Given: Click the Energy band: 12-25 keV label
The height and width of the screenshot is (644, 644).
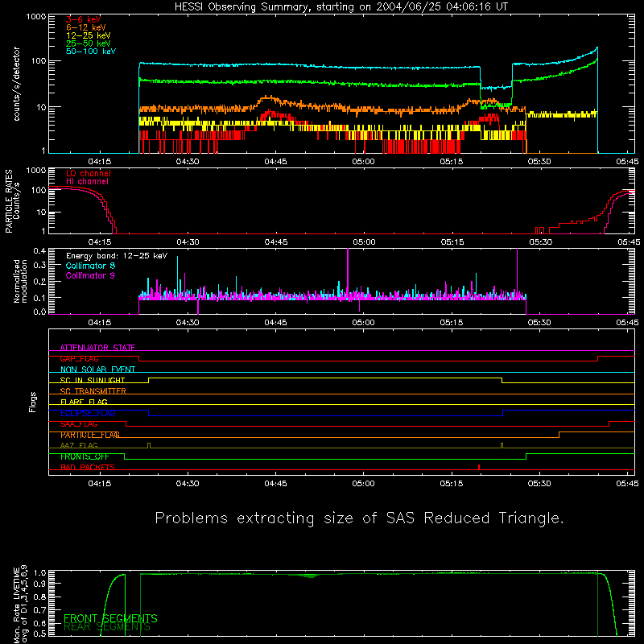Looking at the screenshot, I should point(117,256).
